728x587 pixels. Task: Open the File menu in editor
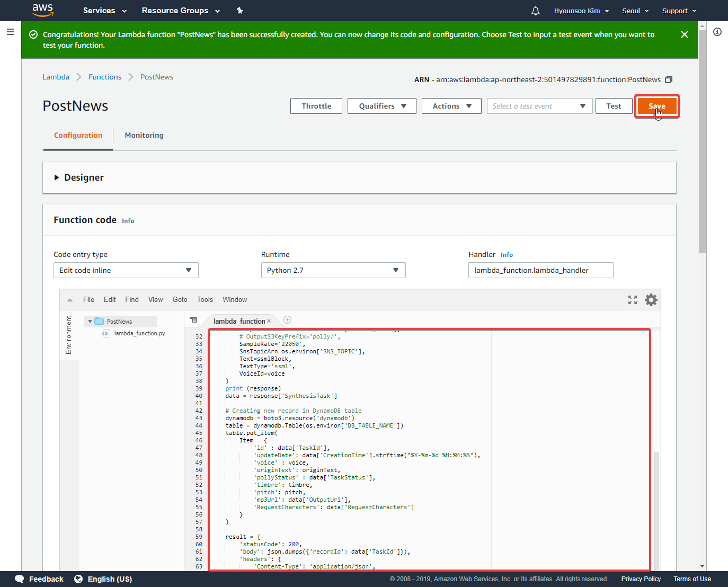[x=88, y=299]
